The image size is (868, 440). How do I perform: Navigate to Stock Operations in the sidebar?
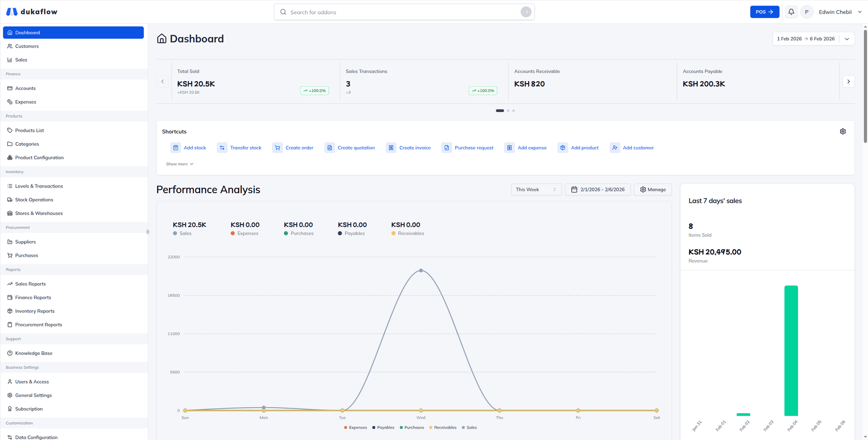34,199
